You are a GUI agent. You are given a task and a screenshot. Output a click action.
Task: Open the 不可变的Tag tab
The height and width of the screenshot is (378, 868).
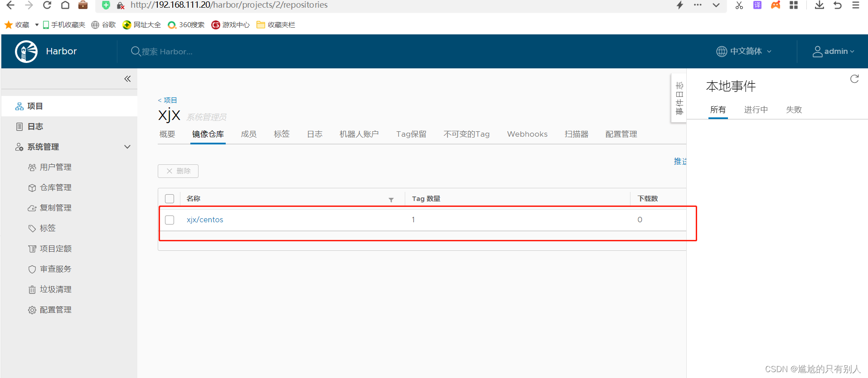466,134
